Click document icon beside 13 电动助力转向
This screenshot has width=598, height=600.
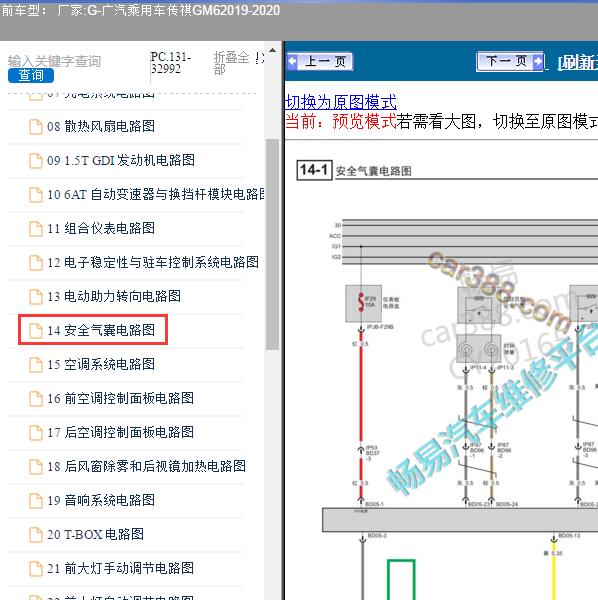(x=36, y=297)
